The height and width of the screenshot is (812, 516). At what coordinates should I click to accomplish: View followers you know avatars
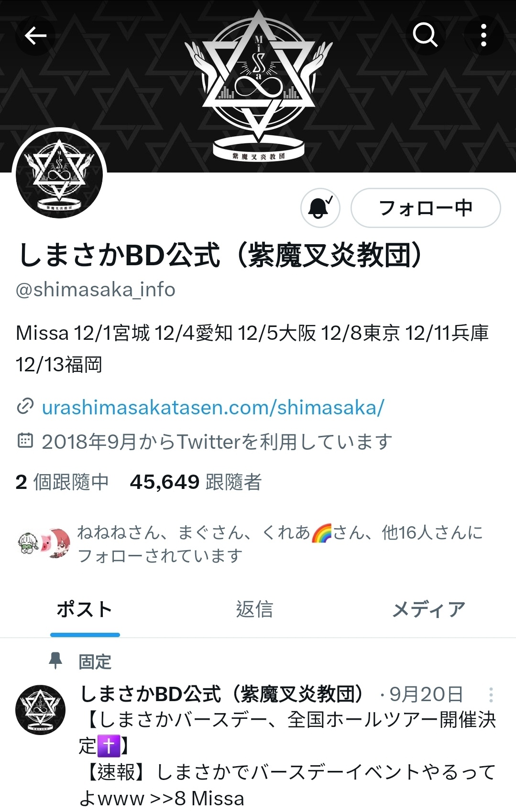click(44, 543)
